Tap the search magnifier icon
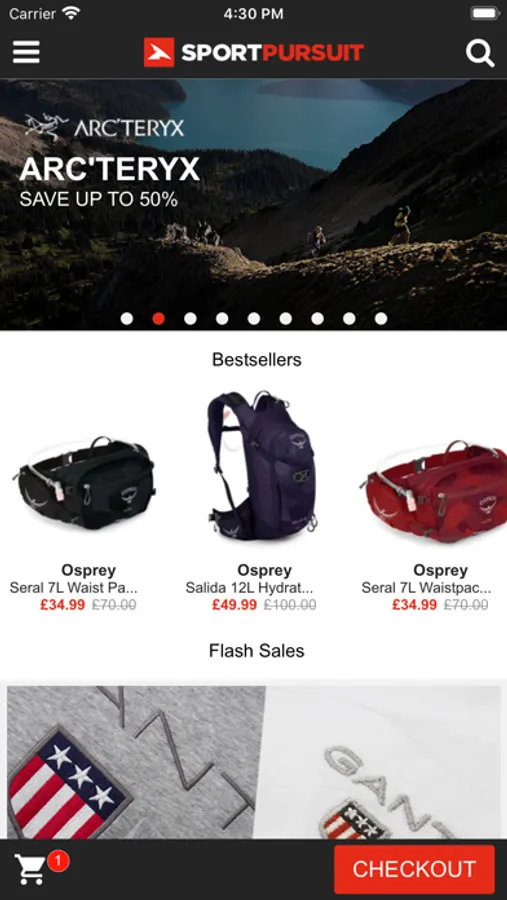507x900 pixels. 479,53
